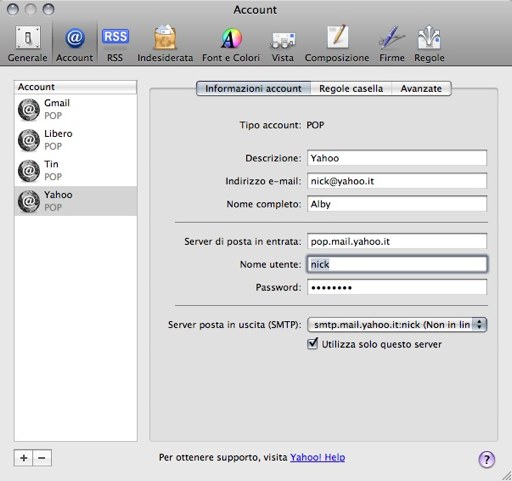Click the Yahoo account @ icon
This screenshot has height=481, width=512.
pyautogui.click(x=29, y=201)
